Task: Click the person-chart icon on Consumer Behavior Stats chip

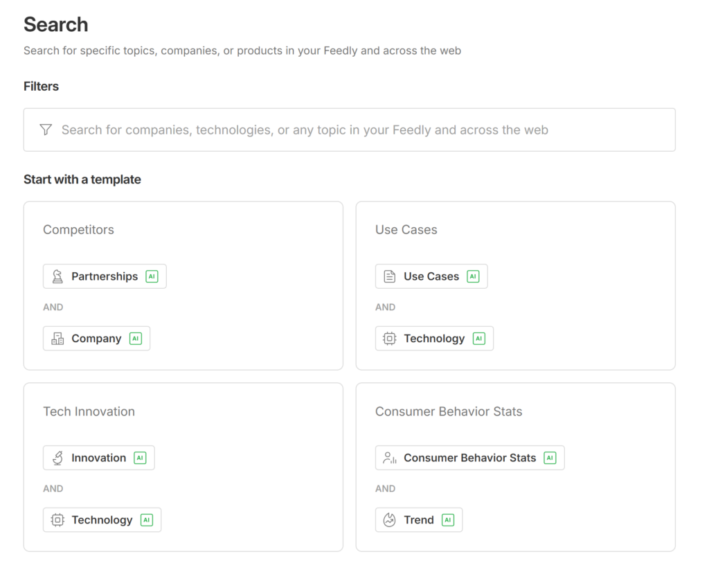Action: 390,458
